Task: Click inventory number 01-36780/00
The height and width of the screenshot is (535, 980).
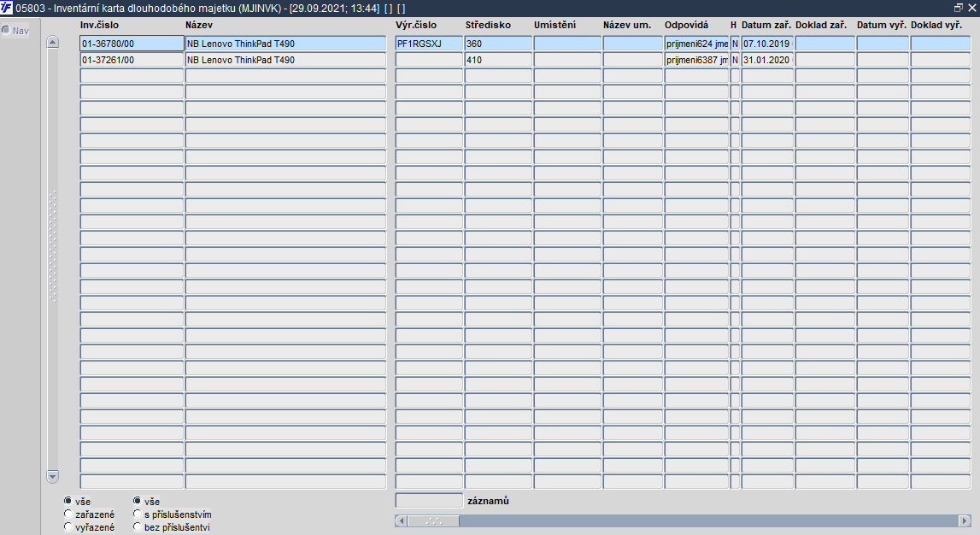Action: [x=132, y=43]
